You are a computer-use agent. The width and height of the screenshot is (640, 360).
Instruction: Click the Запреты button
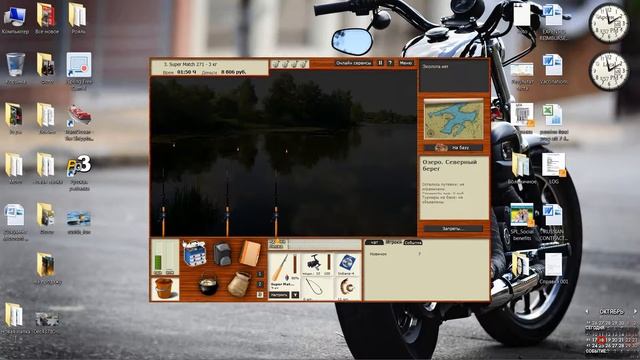(x=453, y=229)
